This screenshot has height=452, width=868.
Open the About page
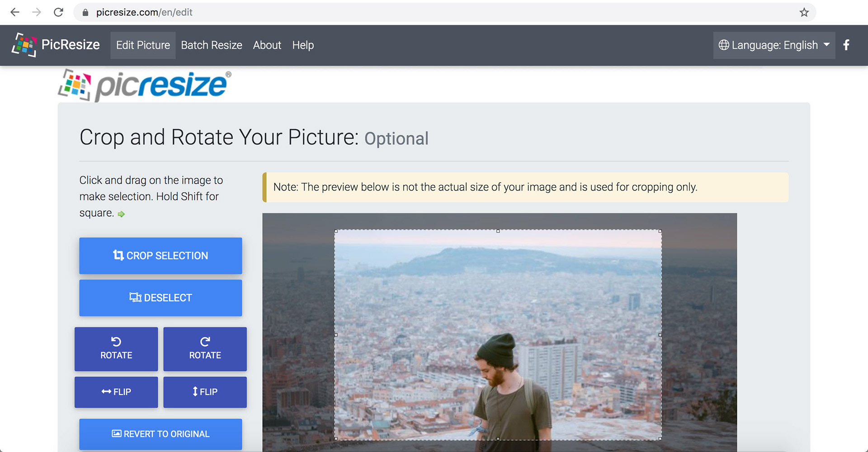[267, 45]
